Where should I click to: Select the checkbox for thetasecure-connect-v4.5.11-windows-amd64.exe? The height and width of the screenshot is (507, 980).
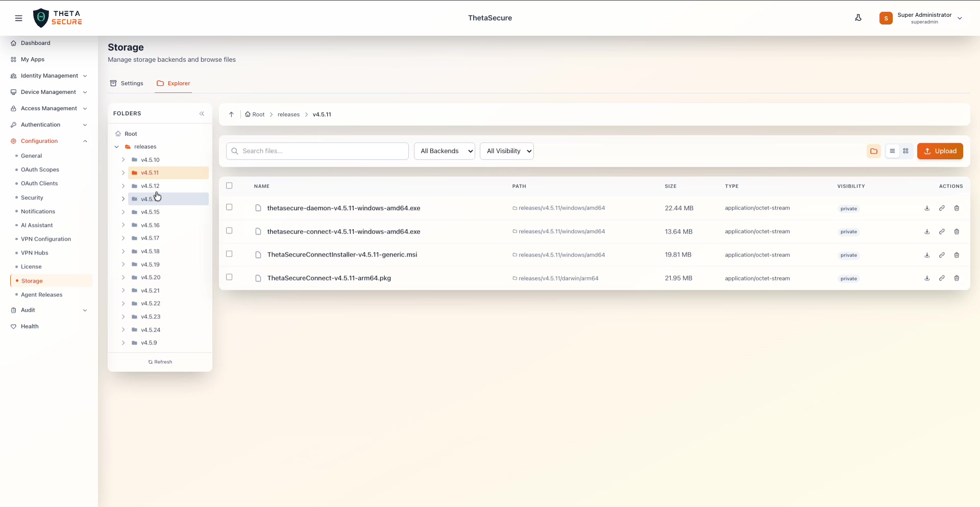click(229, 231)
